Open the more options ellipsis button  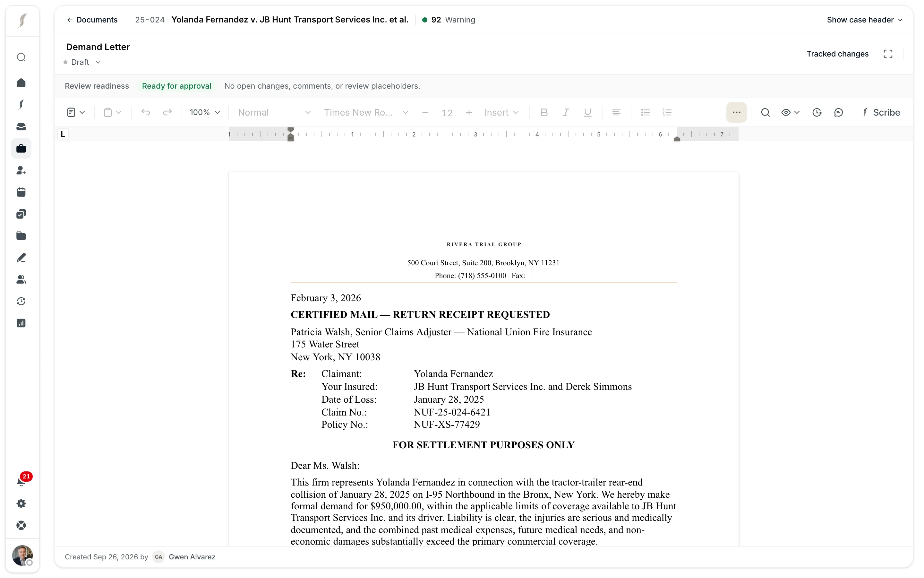coord(737,112)
